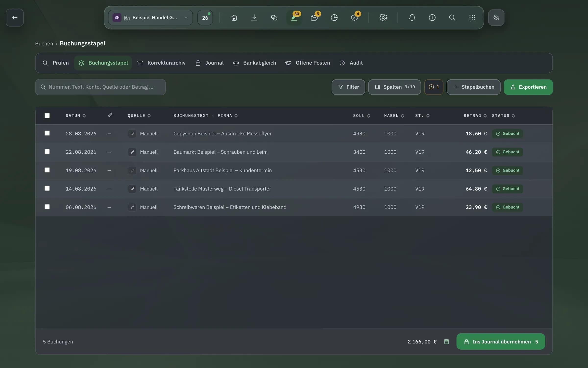Image resolution: width=588 pixels, height=368 pixels.
Task: Open the settings gear icon
Action: [383, 18]
